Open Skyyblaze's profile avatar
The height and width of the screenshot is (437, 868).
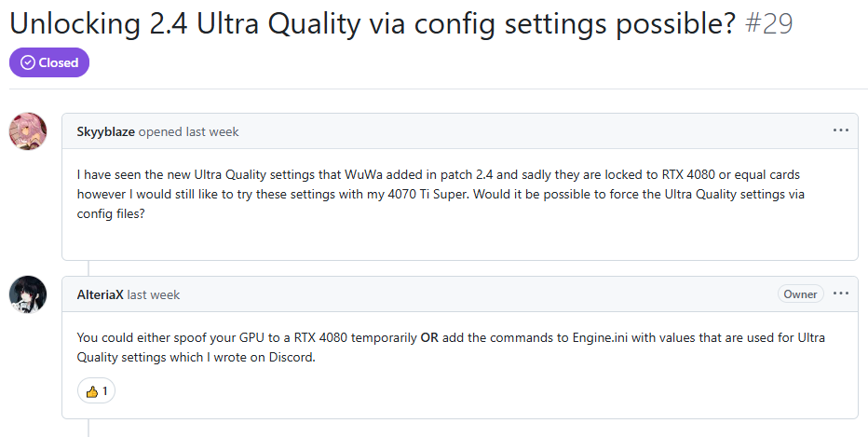pyautogui.click(x=28, y=131)
